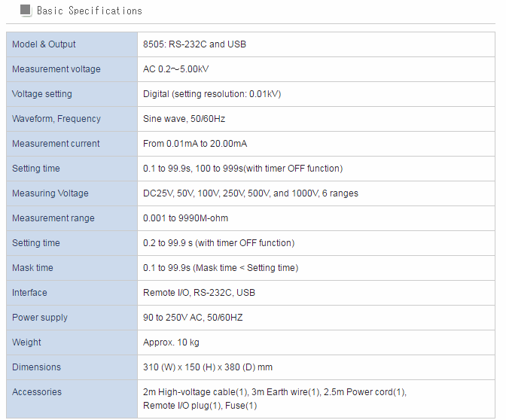Select the Waveform, Frequency label
506x420 pixels.
coord(56,119)
